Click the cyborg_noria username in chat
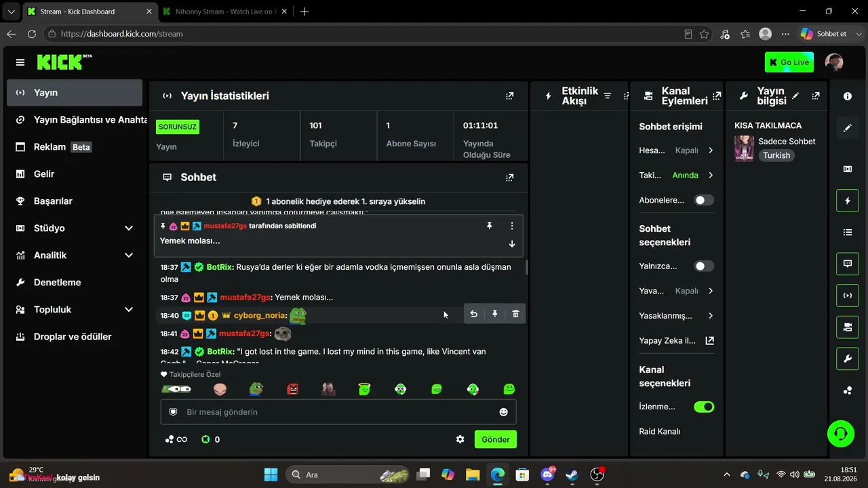 [x=260, y=315]
